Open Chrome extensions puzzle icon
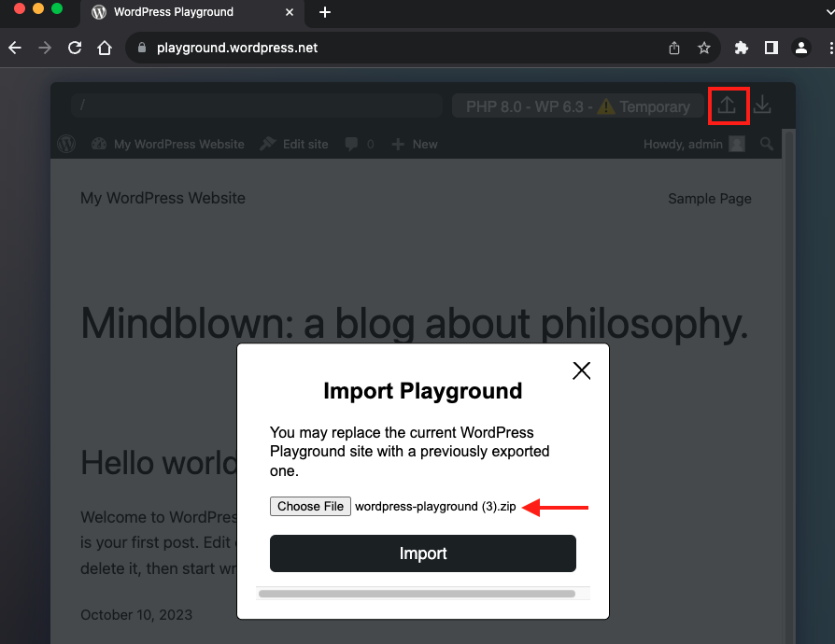The width and height of the screenshot is (835, 644). [x=741, y=48]
